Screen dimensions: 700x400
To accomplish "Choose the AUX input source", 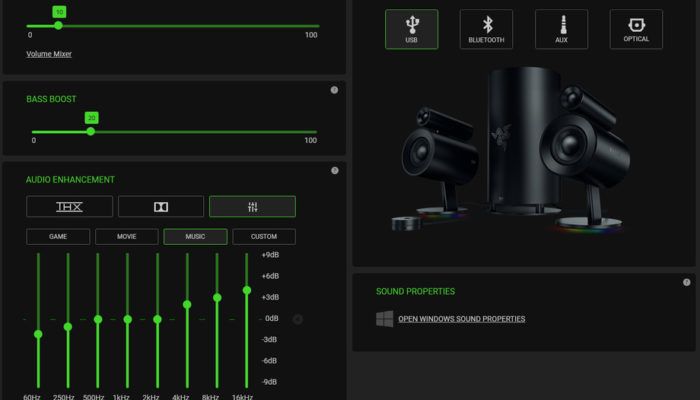I will point(561,29).
